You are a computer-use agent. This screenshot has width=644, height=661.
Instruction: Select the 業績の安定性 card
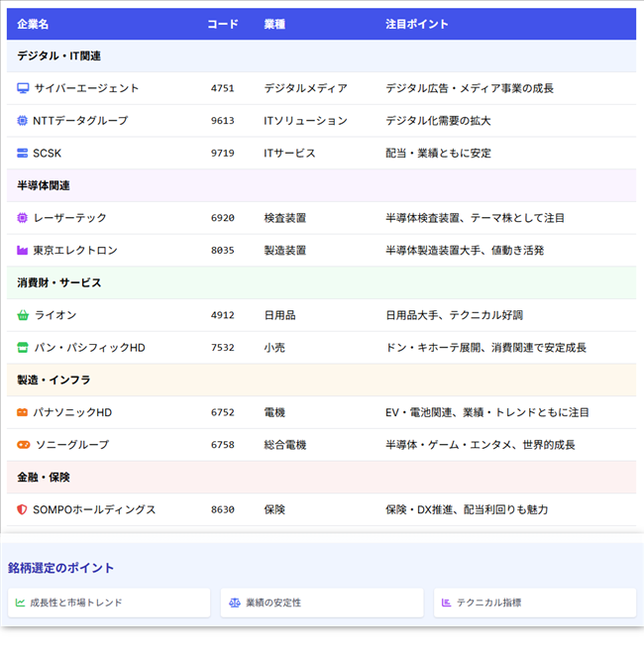pyautogui.click(x=322, y=603)
